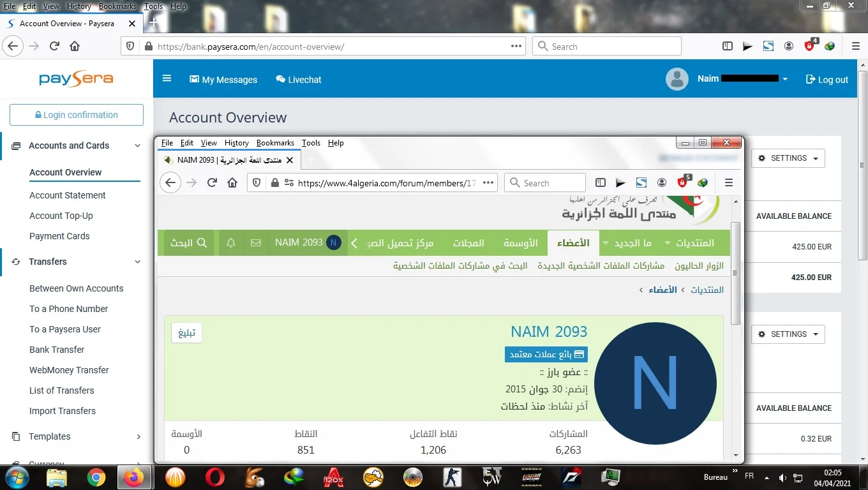Image resolution: width=868 pixels, height=490 pixels.
Task: Open the first SETTINGS dropdown
Action: pyautogui.click(x=788, y=158)
